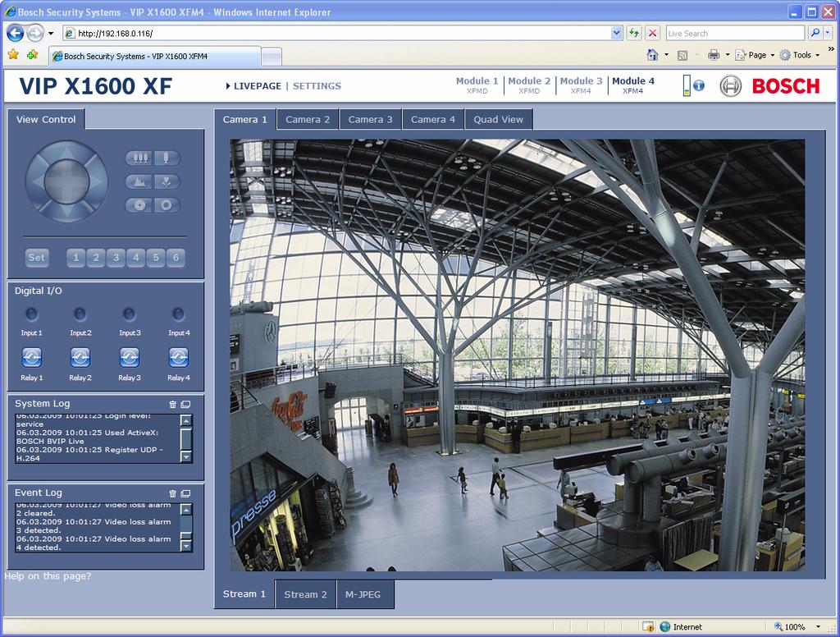Switch to the Camera 4 tab
Viewport: 840px width, 637px height.
pos(433,120)
